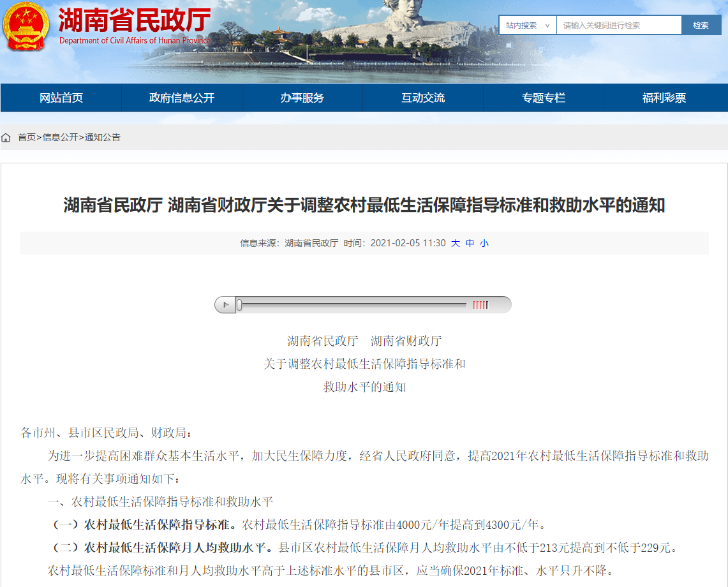Select the 福利彩票 menu item
This screenshot has width=728, height=587.
pyautogui.click(x=665, y=98)
